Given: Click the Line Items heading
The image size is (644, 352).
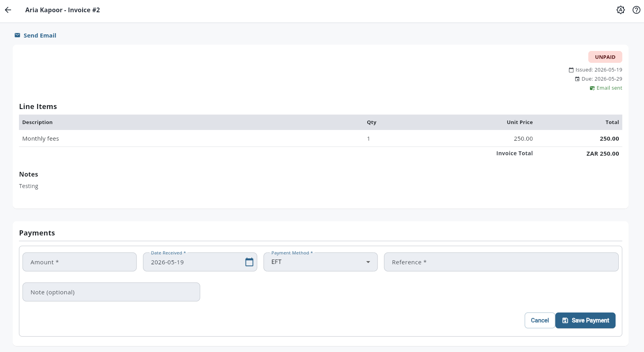Looking at the screenshot, I should [x=38, y=107].
